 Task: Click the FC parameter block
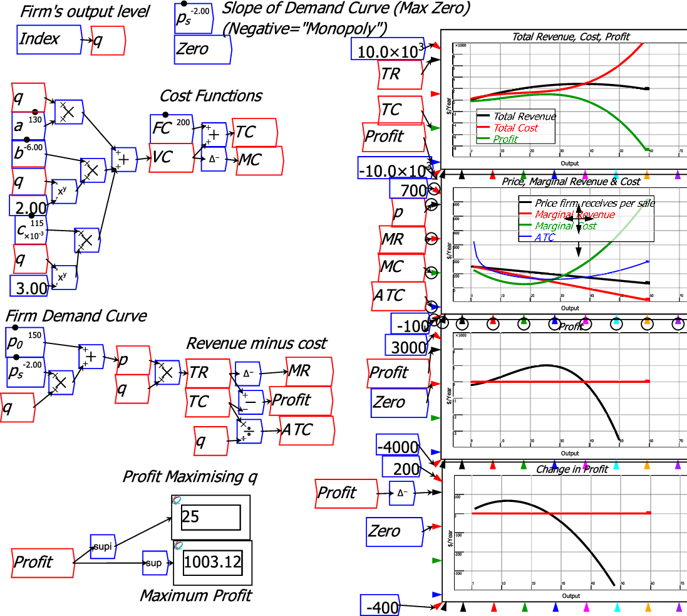pyautogui.click(x=172, y=129)
